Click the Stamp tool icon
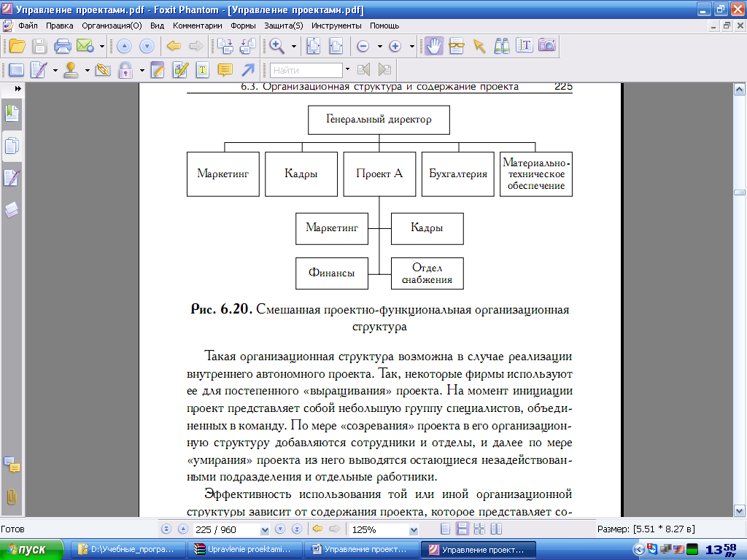The image size is (747, 560). (x=71, y=70)
